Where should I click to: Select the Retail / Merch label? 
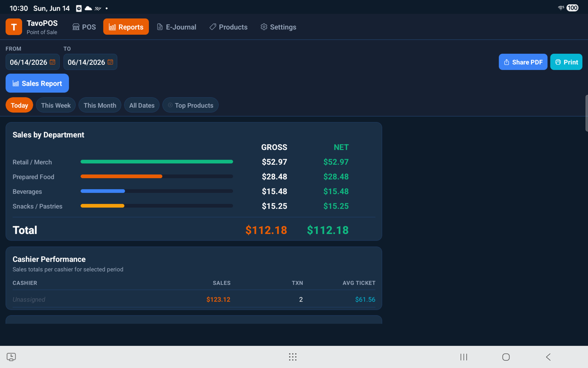(x=32, y=162)
